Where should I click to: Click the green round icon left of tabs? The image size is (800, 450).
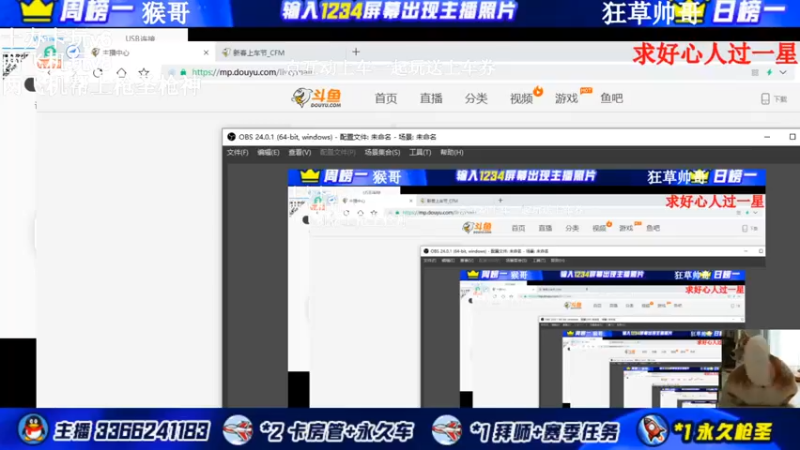click(50, 52)
